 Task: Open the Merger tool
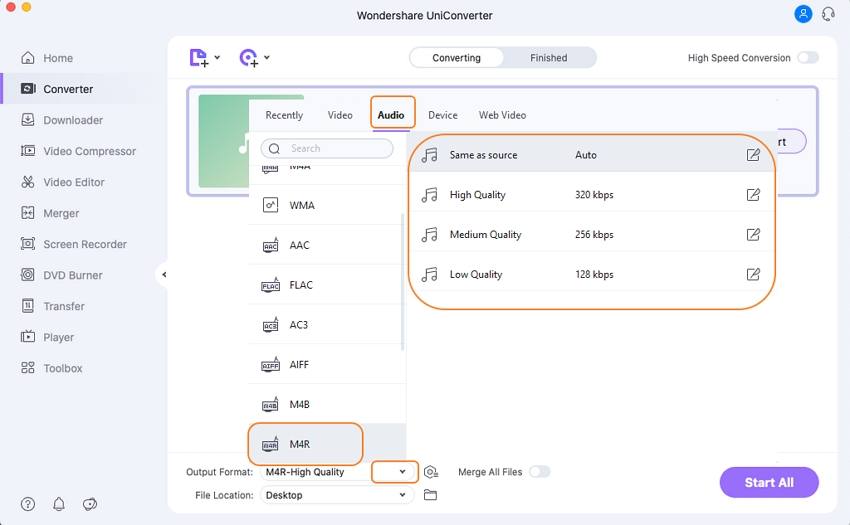[50, 213]
